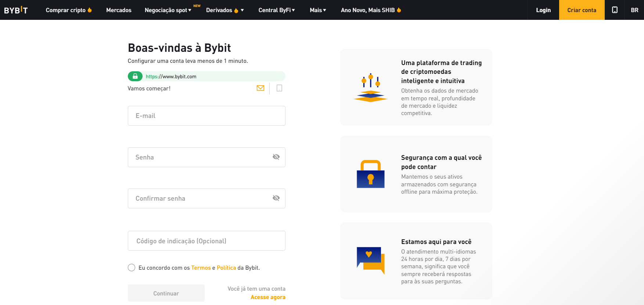
Task: Open the Política link
Action: click(226, 268)
